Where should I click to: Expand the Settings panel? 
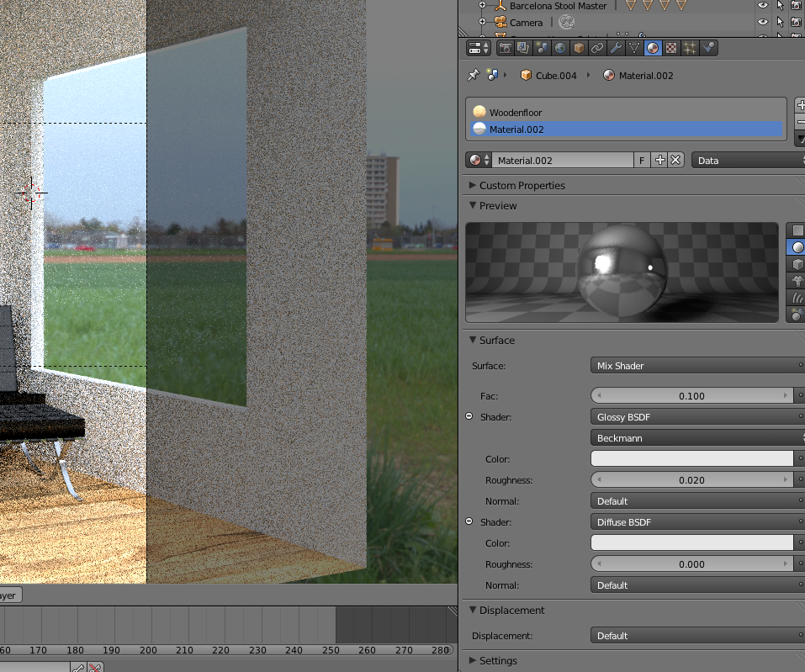[473, 661]
